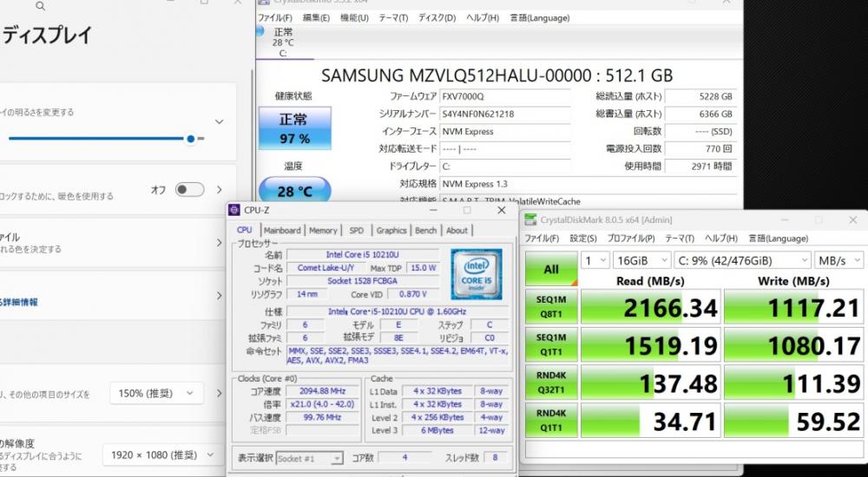The width and height of the screenshot is (868, 477).
Task: Select the CPU tab in CPU-Z
Action: click(x=244, y=230)
